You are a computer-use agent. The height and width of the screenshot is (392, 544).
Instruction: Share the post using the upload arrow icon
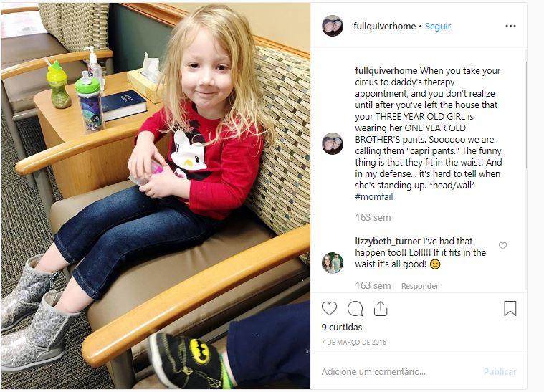point(381,308)
